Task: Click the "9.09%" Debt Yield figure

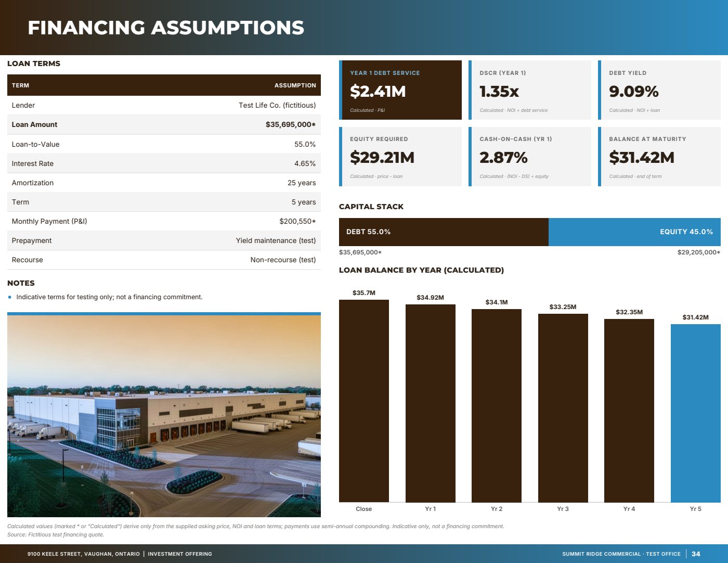Action: (x=634, y=92)
